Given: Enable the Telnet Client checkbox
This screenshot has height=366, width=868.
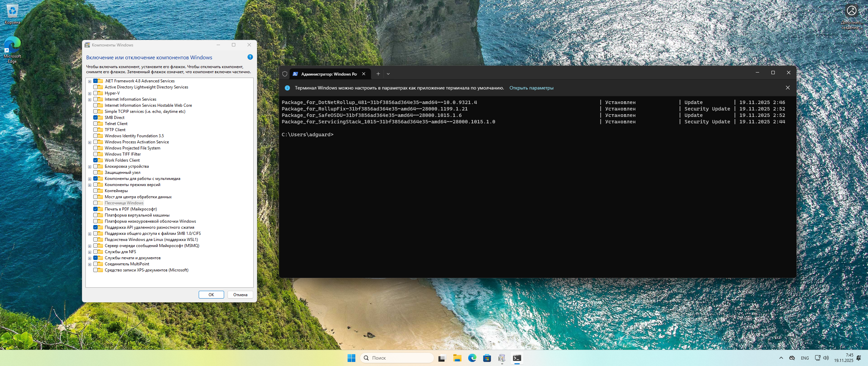Looking at the screenshot, I should [x=96, y=124].
